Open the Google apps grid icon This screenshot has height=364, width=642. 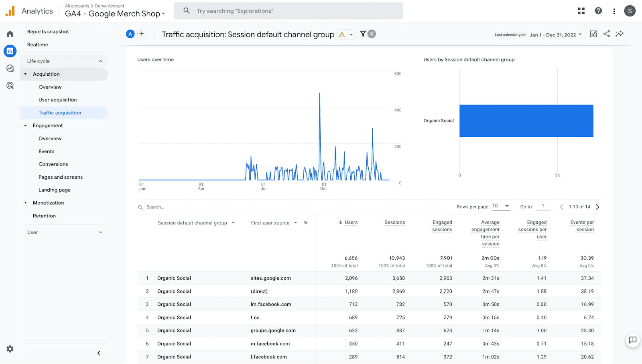(x=581, y=10)
